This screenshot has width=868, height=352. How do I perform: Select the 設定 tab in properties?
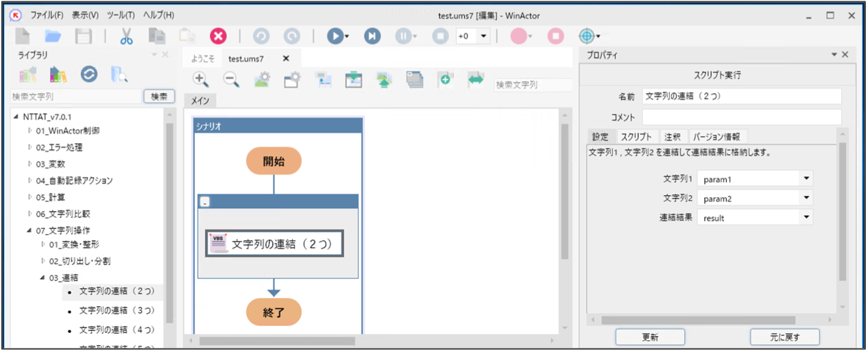pos(601,136)
